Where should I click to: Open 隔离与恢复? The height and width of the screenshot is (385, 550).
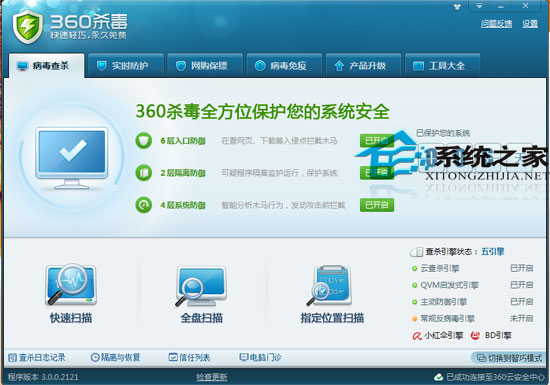[x=115, y=357]
